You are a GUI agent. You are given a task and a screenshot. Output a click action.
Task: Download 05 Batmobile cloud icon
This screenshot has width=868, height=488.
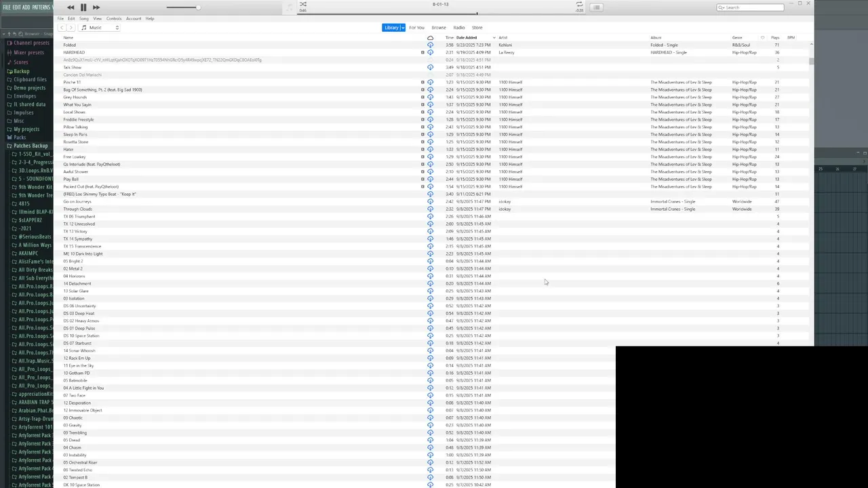click(x=430, y=380)
